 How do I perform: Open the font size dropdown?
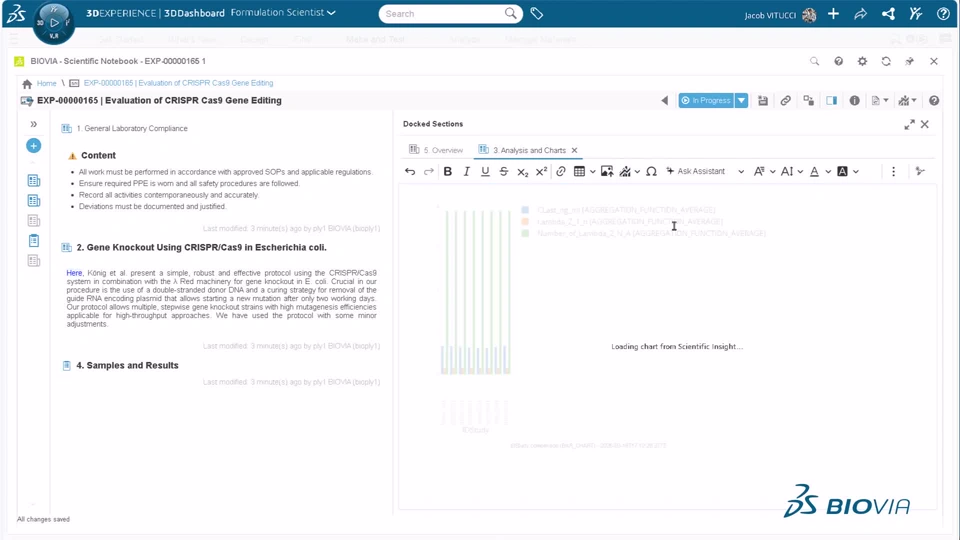coord(791,171)
